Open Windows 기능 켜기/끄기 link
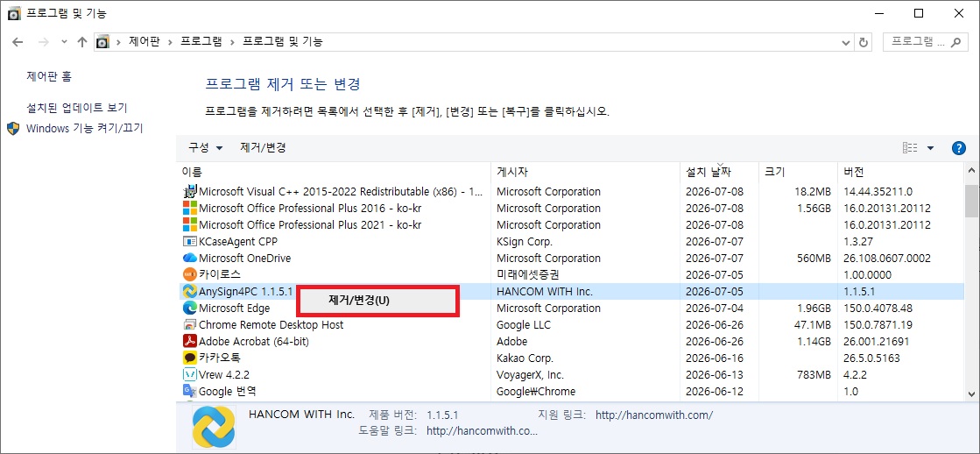 pos(84,128)
